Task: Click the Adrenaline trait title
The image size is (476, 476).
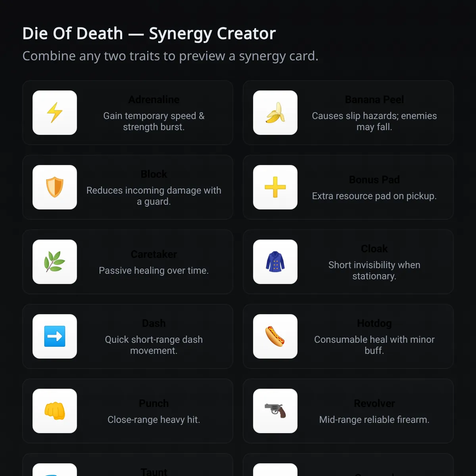Action: 154,100
